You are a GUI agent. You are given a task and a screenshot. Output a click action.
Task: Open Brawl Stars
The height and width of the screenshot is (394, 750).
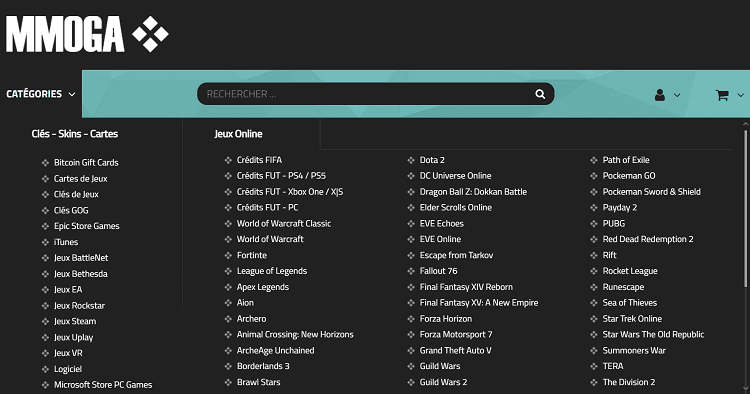(x=258, y=382)
